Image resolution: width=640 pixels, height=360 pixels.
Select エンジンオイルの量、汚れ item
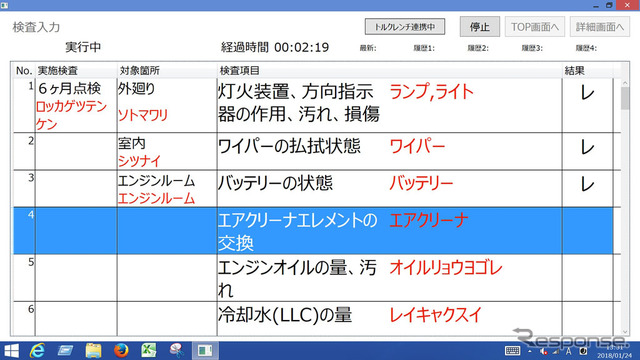[x=297, y=279]
